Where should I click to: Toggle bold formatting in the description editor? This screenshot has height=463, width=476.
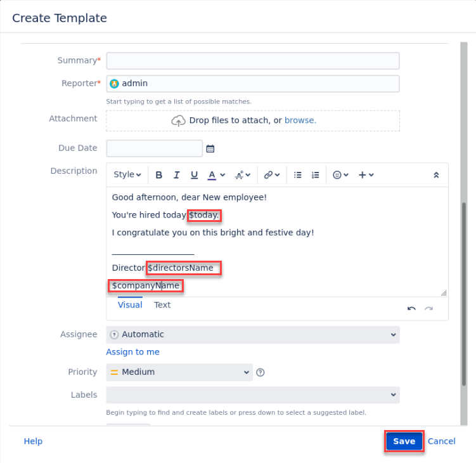pos(159,175)
